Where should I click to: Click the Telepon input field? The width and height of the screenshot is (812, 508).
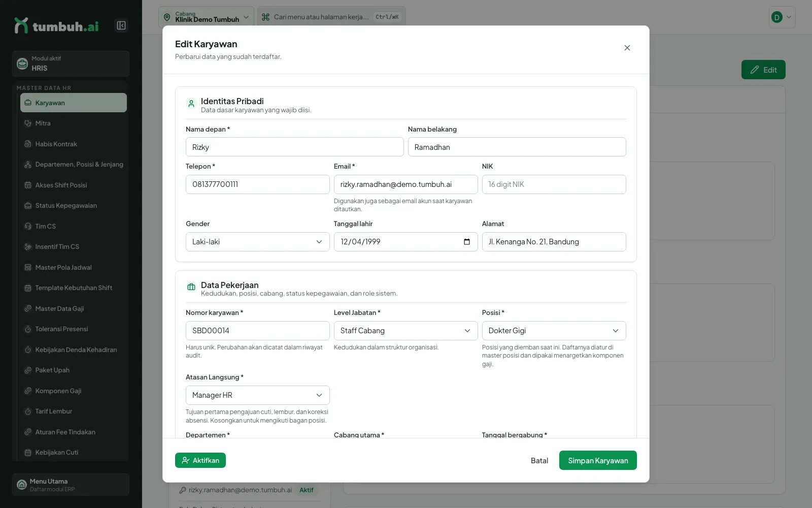pyautogui.click(x=258, y=184)
